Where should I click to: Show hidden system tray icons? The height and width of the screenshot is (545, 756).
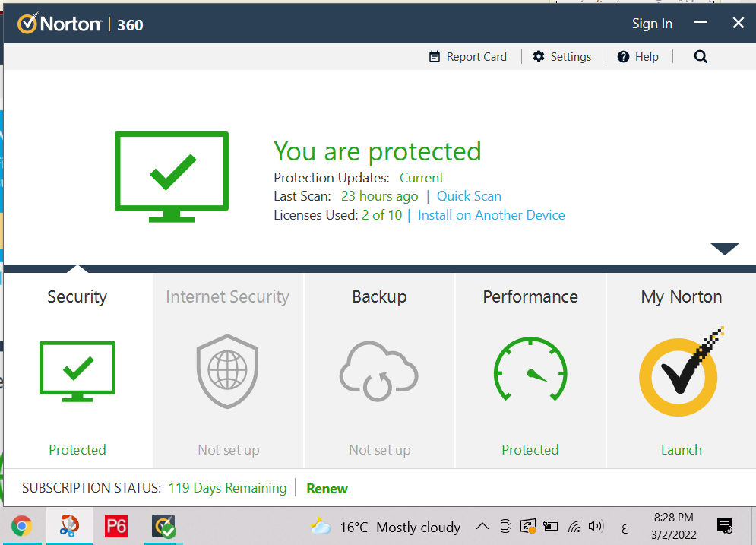click(482, 526)
